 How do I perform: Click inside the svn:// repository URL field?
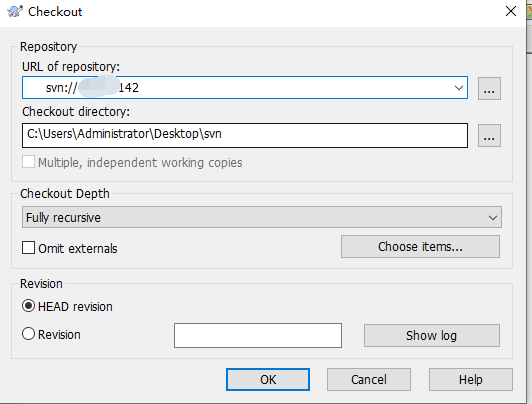tap(238, 88)
